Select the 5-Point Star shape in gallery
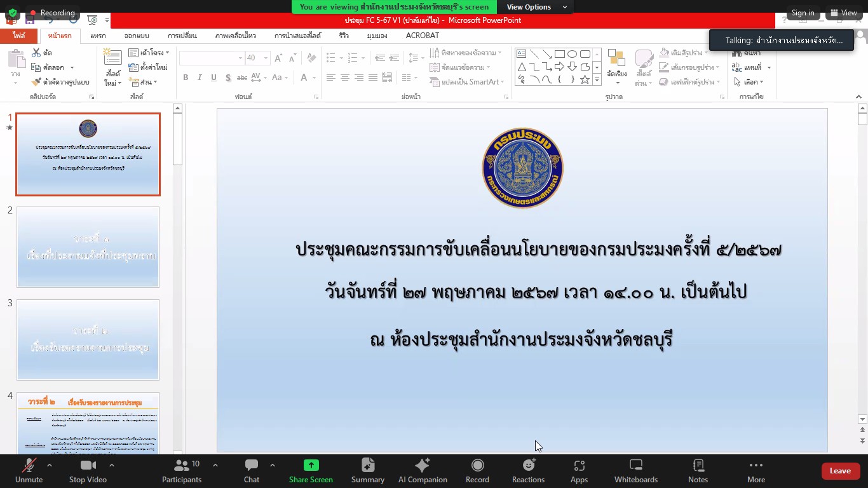868x488 pixels. tap(585, 79)
